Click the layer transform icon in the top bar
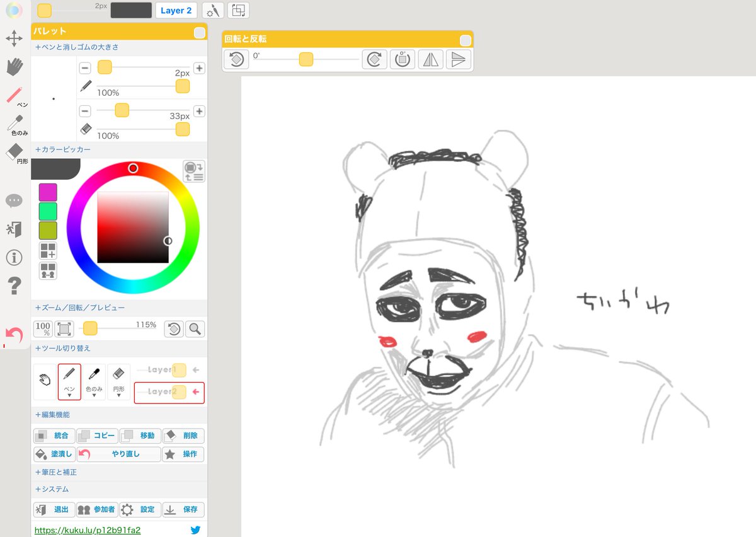Image resolution: width=756 pixels, height=537 pixels. pos(238,10)
